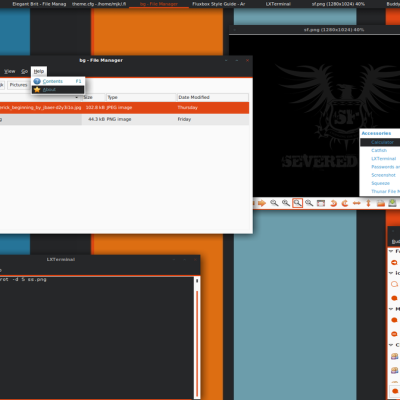Collapse the section starting with 'F'
Screen dimensions: 400x400
(x=391, y=251)
